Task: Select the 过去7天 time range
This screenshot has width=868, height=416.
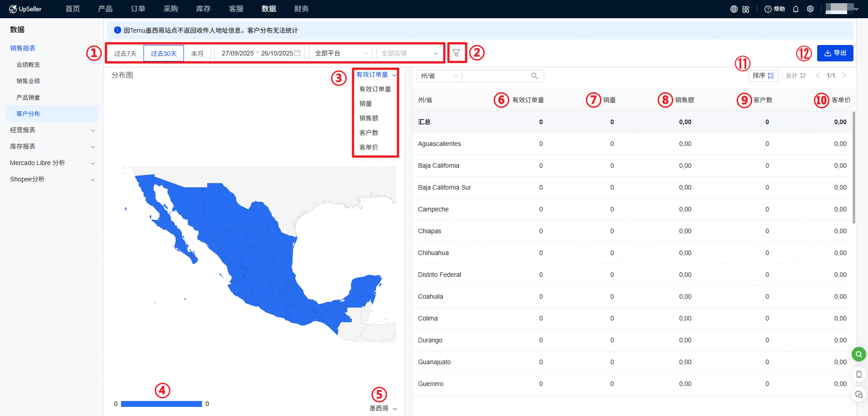Action: tap(125, 54)
